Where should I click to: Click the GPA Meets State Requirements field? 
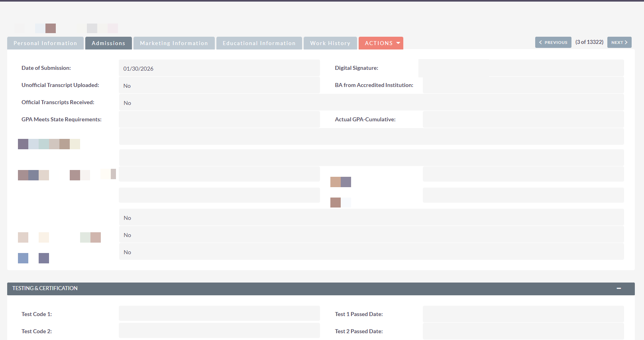219,119
